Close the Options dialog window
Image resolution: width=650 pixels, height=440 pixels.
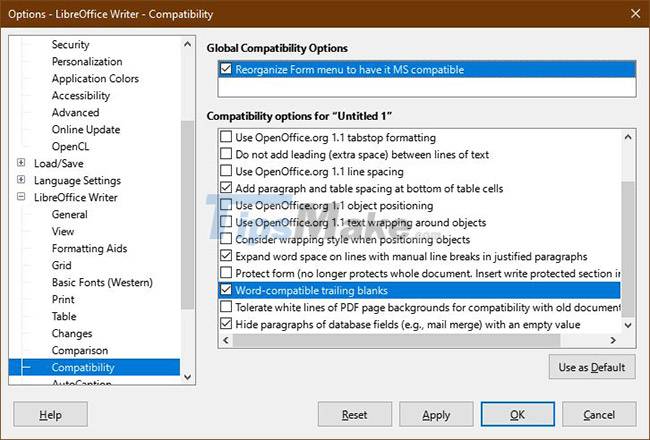tap(635, 14)
